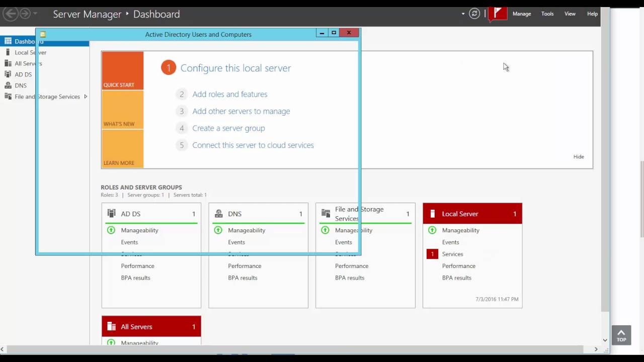This screenshot has width=644, height=362.
Task: Open Services under Local Server tile
Action: coord(452,254)
